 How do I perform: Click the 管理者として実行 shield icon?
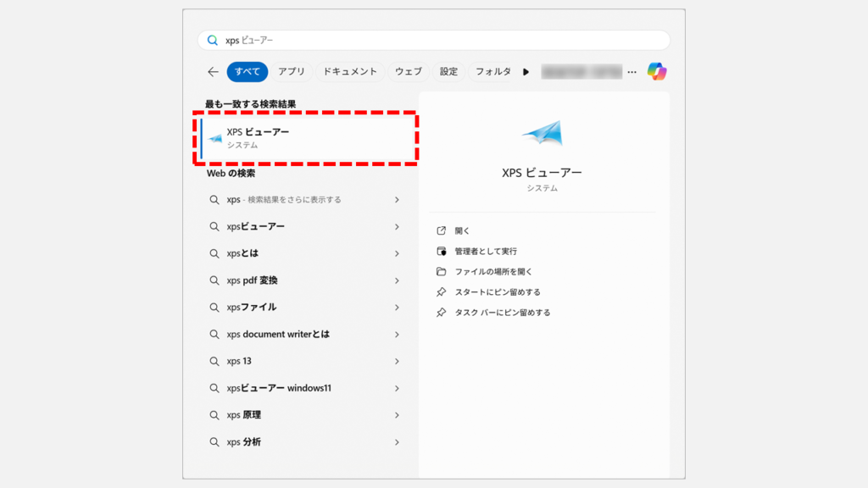pyautogui.click(x=441, y=251)
